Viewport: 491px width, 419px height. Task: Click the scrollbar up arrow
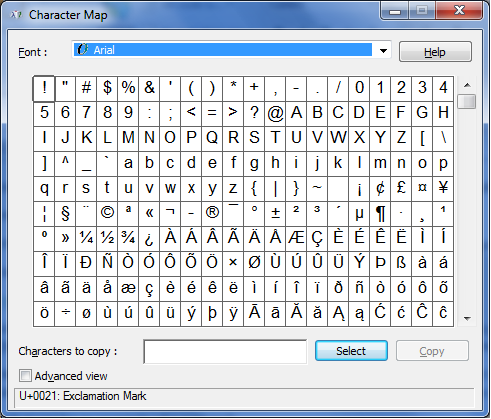(x=467, y=85)
